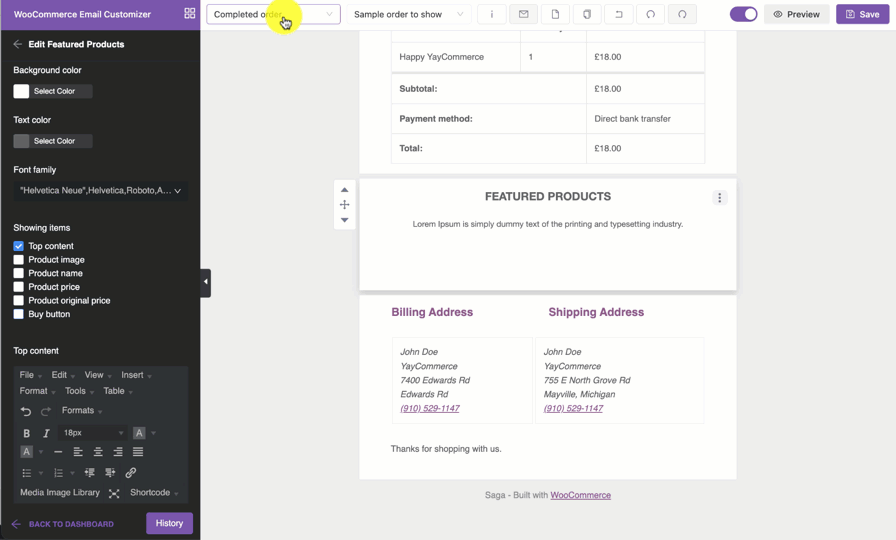Click the copy template icon
Image resolution: width=896 pixels, height=540 pixels.
click(587, 14)
